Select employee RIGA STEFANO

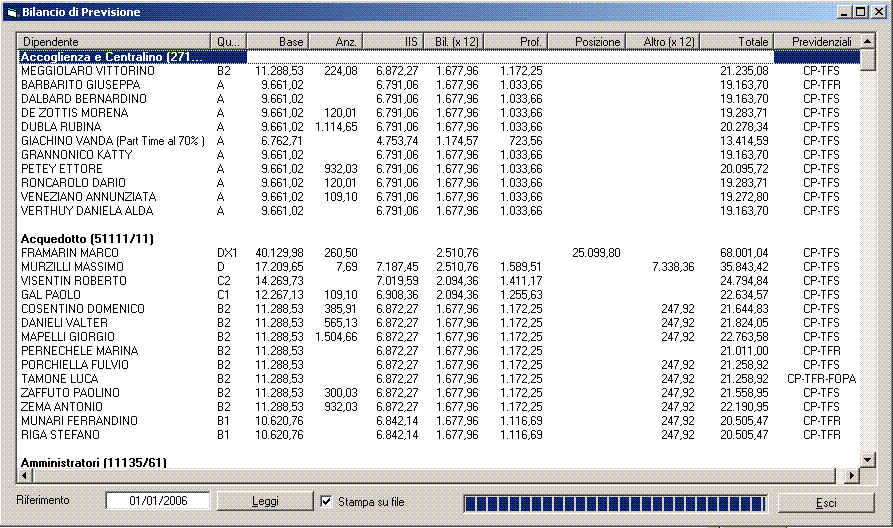click(x=60, y=435)
